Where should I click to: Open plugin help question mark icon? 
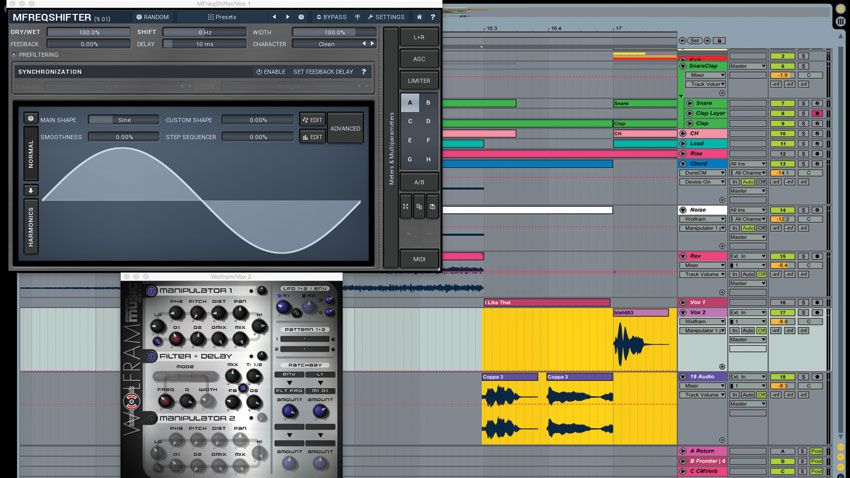pyautogui.click(x=433, y=17)
